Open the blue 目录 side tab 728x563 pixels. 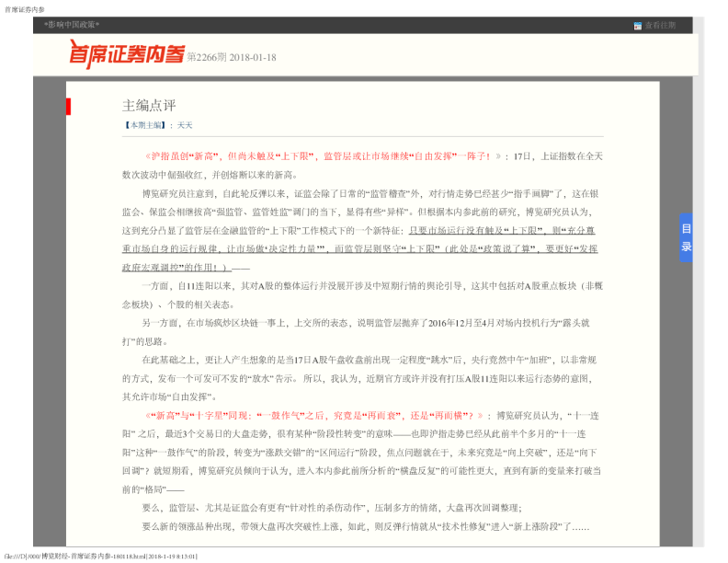687,237
